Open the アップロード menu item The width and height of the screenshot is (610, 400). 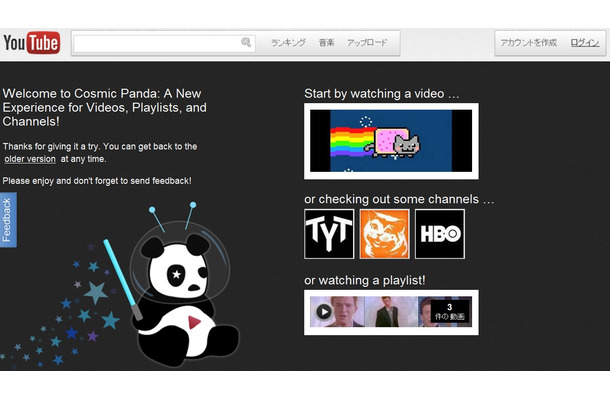(x=367, y=42)
